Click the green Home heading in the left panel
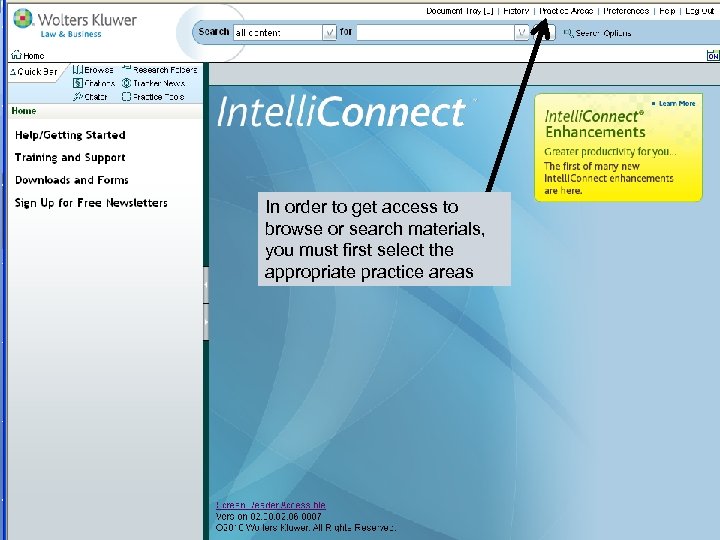Viewport: 720px width, 540px height. tap(24, 111)
